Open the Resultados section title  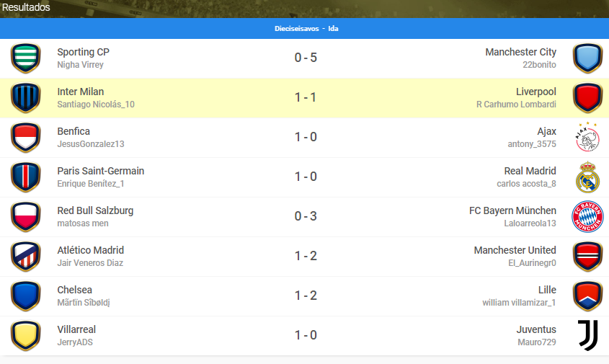click(x=26, y=7)
